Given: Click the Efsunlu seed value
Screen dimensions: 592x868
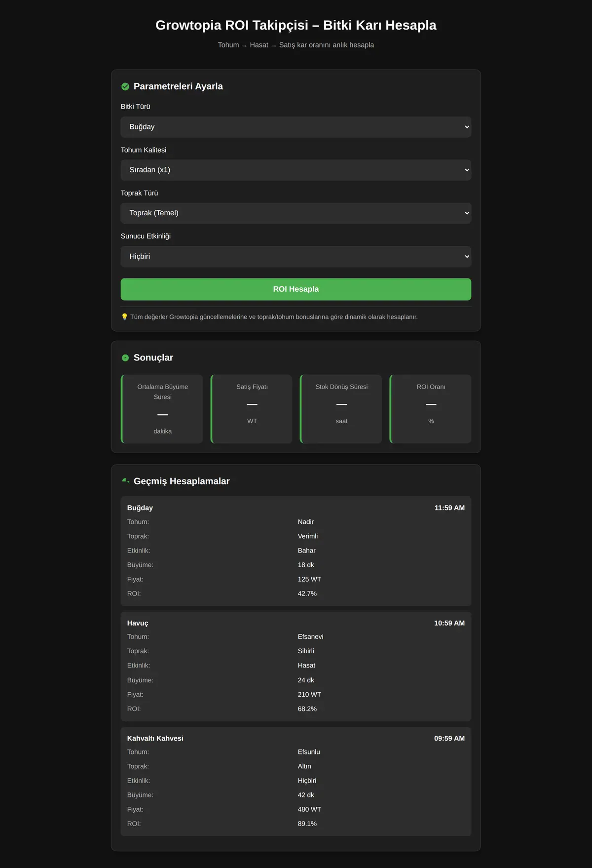Looking at the screenshot, I should click(309, 752).
